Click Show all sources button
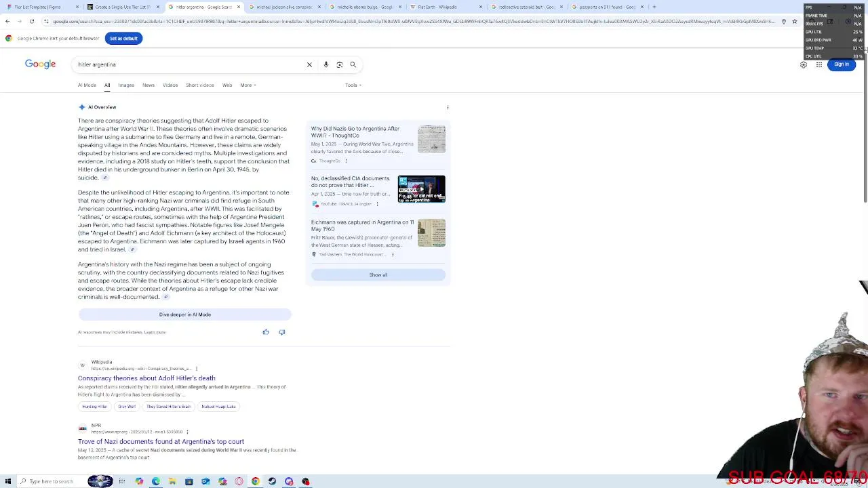The height and width of the screenshot is (488, 868). point(378,274)
